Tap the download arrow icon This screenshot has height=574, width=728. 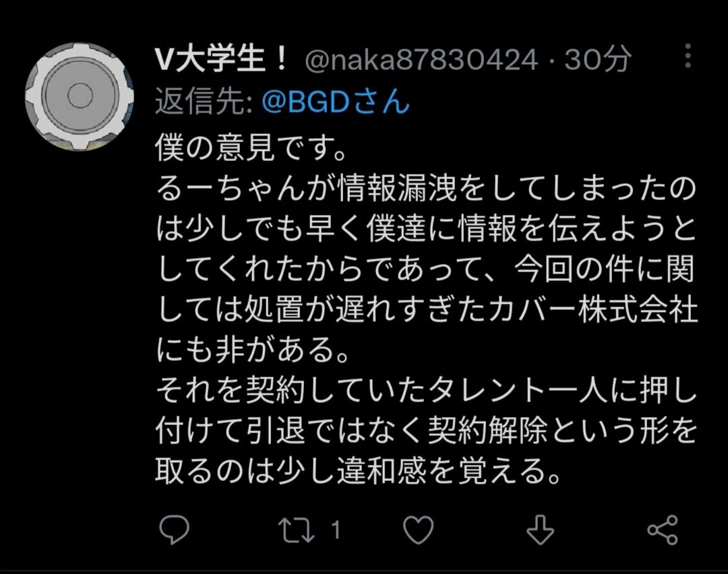tap(541, 530)
